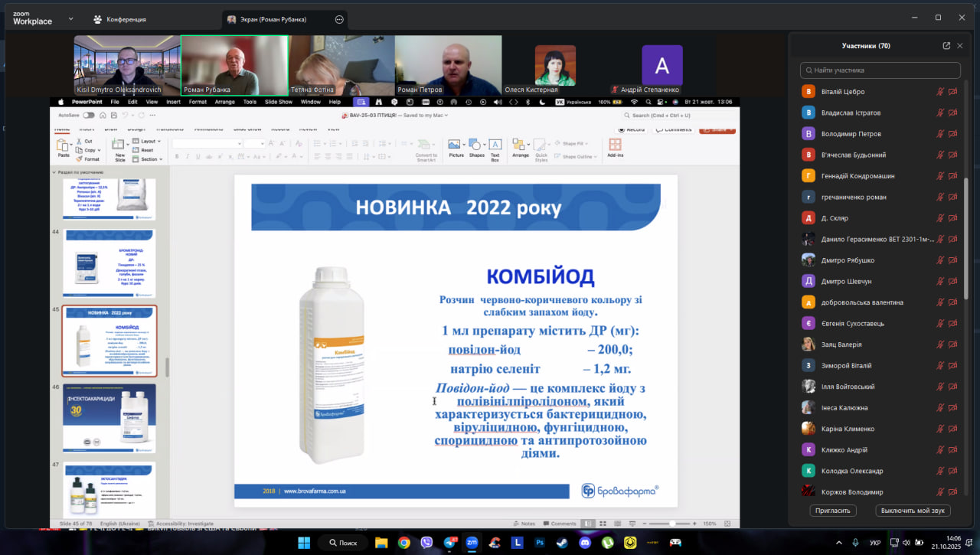Image resolution: width=980 pixels, height=555 pixels.
Task: Open Telegram from the taskbar
Action: point(449,543)
